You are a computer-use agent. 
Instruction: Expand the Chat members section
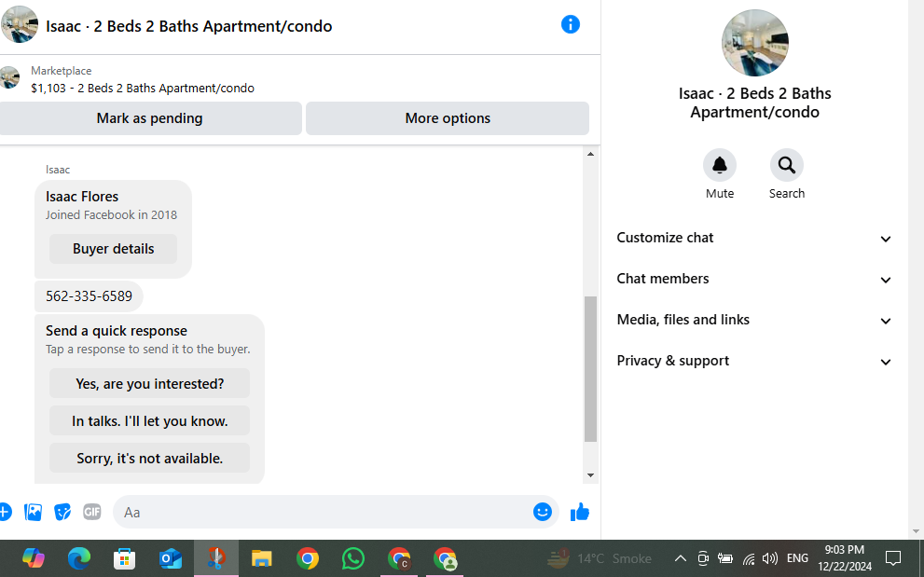[x=753, y=279]
